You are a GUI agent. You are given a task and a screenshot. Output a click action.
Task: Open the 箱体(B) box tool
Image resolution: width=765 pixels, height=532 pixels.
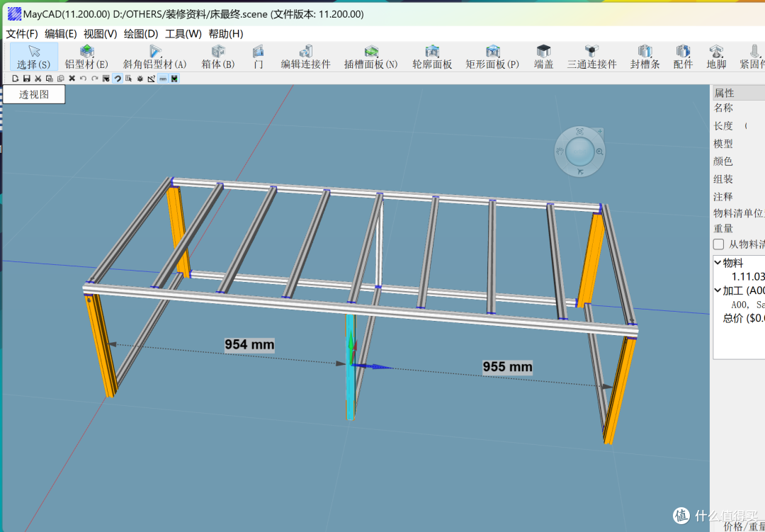(218, 57)
